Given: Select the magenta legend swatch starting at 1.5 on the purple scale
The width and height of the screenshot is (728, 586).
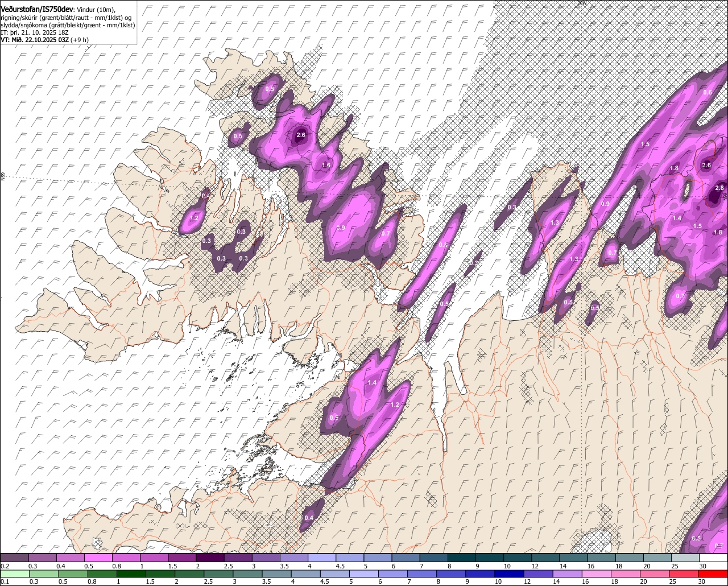Looking at the screenshot, I should click(x=183, y=558).
